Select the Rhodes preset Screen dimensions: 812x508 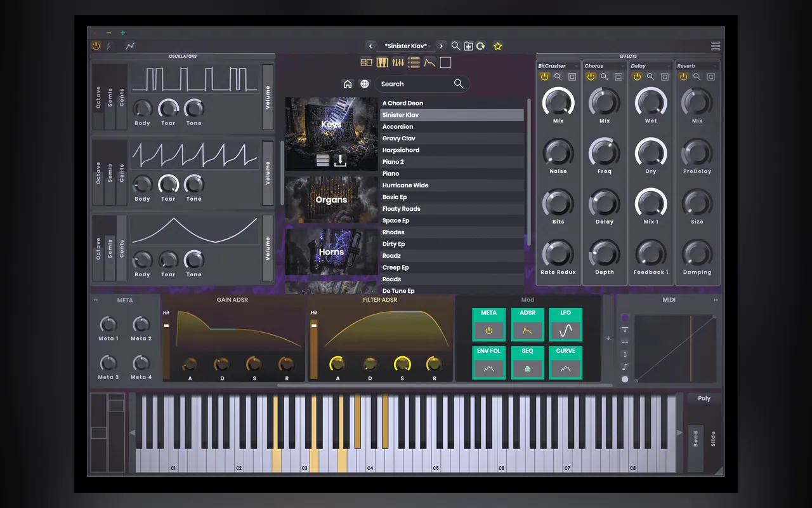coord(452,232)
